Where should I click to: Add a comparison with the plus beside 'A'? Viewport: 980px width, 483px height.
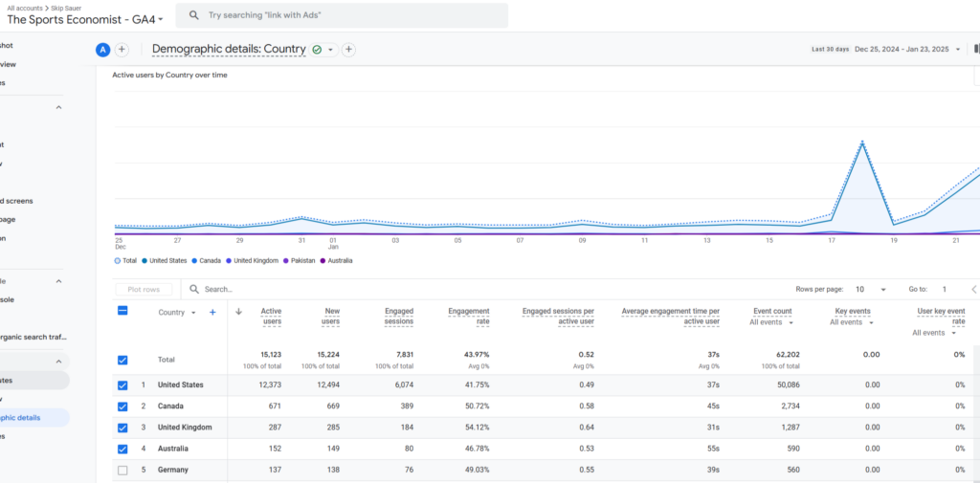122,50
